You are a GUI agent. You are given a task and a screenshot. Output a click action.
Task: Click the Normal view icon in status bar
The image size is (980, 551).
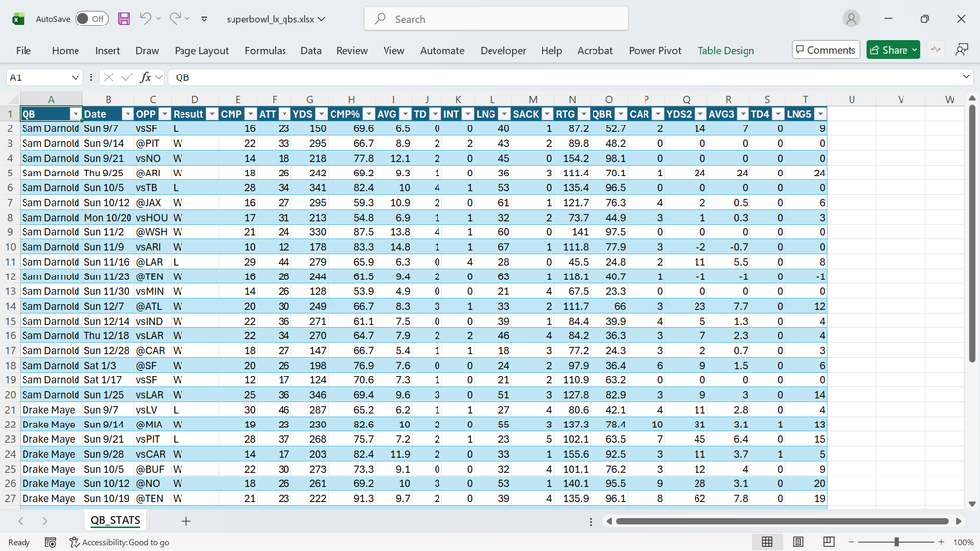[x=767, y=542]
